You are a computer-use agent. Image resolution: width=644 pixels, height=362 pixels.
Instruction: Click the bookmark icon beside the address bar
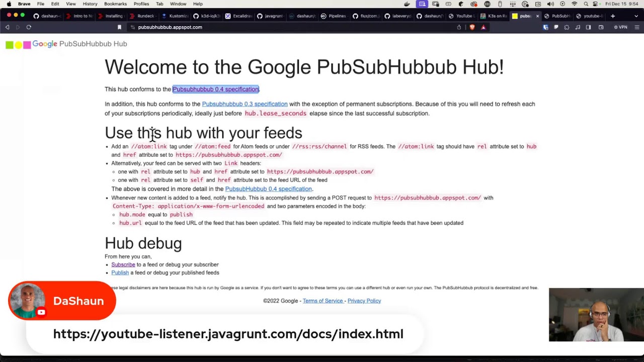(119, 27)
